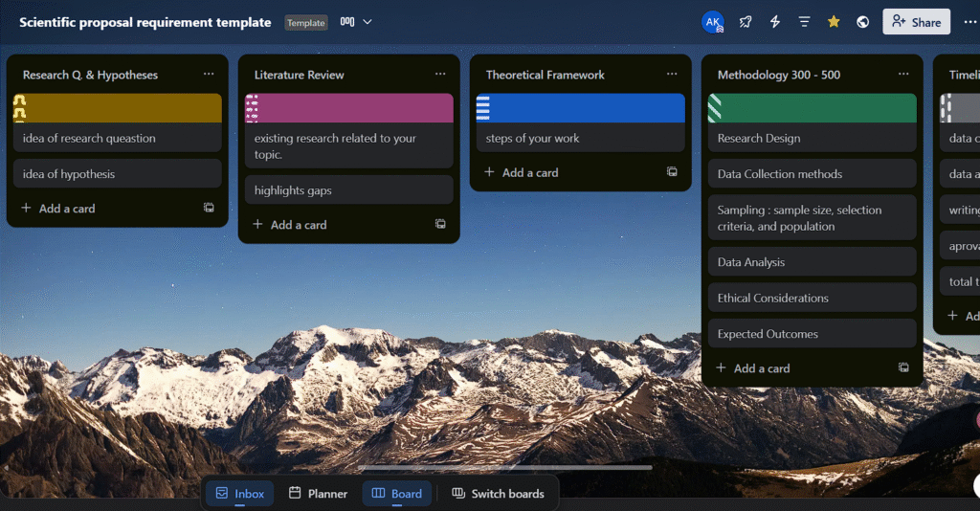Click the Share button

916,22
